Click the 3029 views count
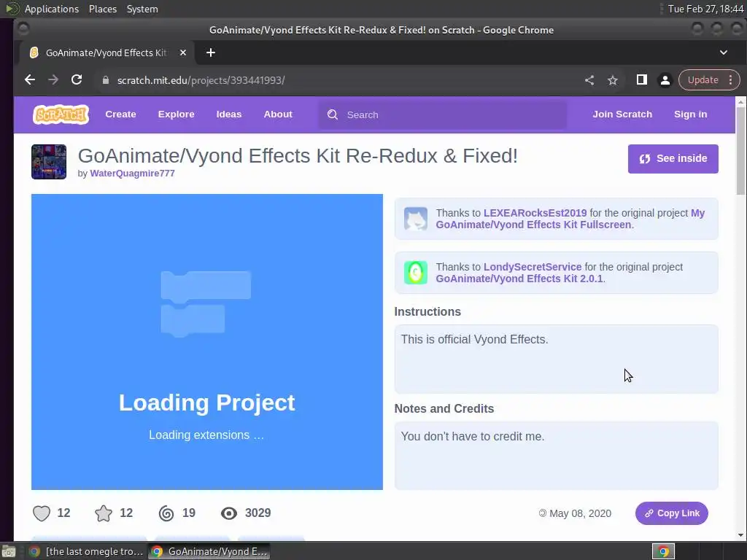Screen dimensions: 747x560 (x=258, y=513)
